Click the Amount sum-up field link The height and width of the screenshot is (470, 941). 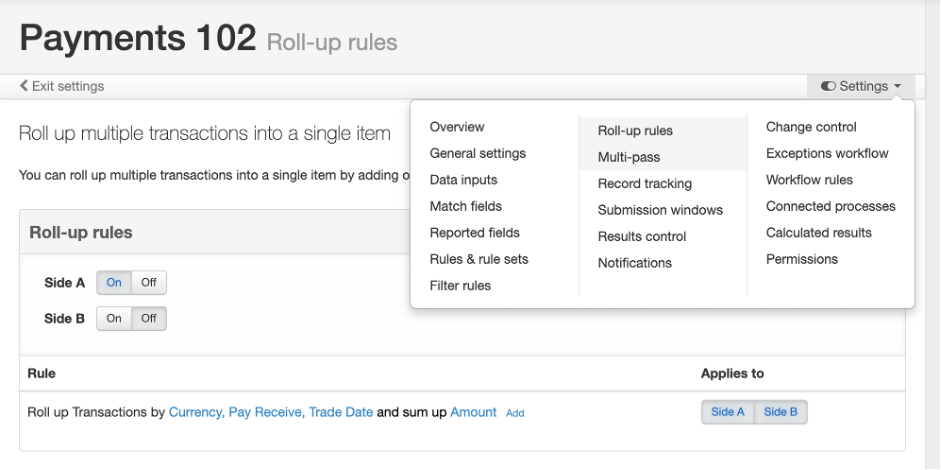(473, 412)
